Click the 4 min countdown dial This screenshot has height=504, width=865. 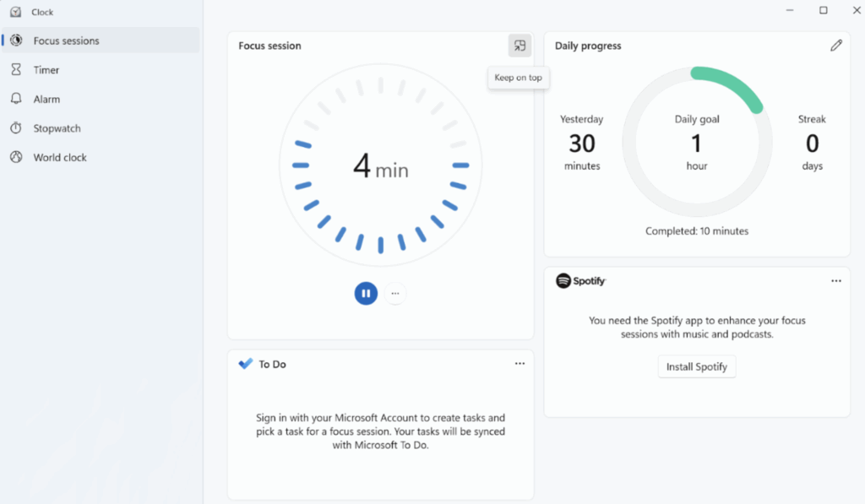[x=380, y=166]
